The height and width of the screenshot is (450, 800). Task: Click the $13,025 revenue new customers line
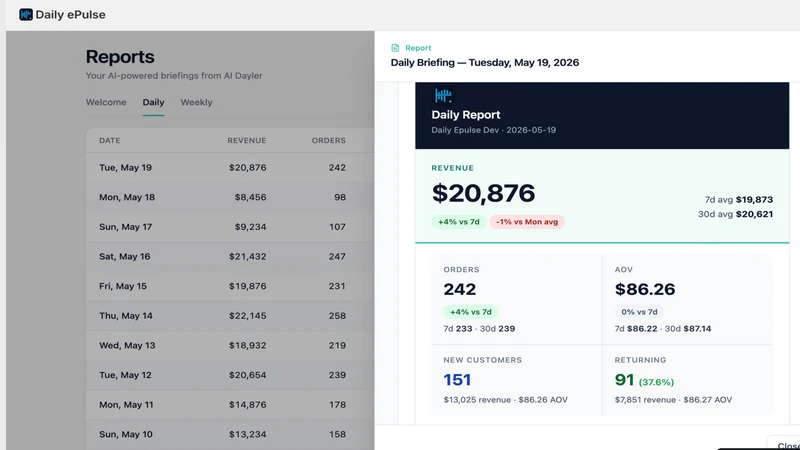pos(505,399)
